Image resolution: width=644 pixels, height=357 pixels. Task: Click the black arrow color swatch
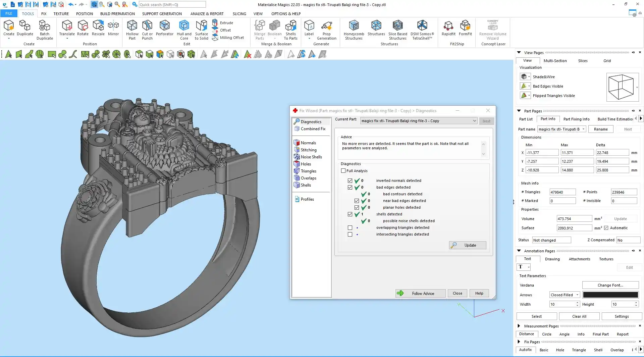click(610, 295)
